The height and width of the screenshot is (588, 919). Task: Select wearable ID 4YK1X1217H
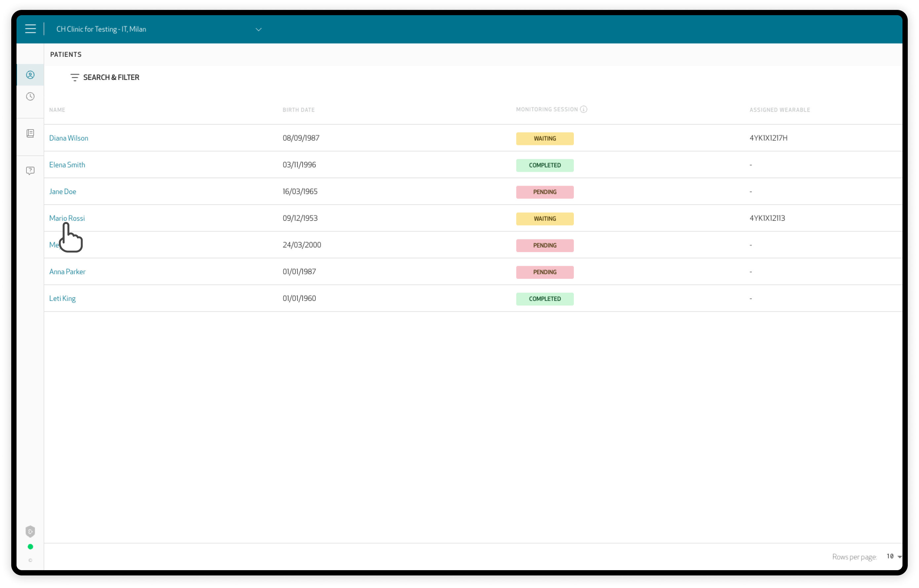[769, 138]
